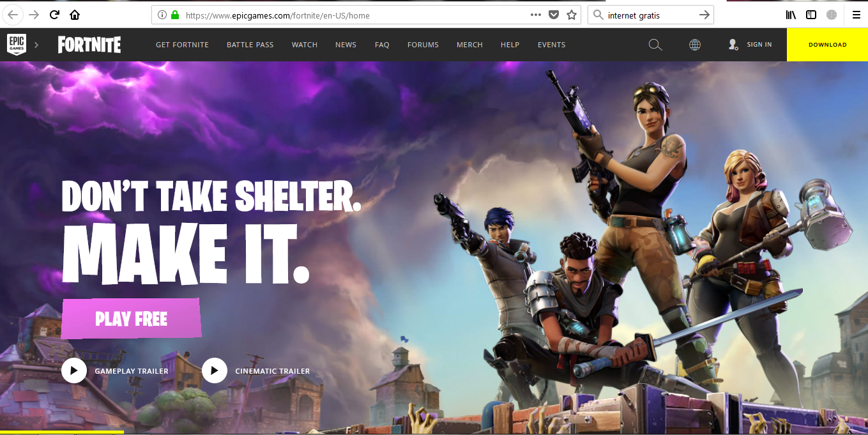Screen dimensions: 868x435
Task: Bookmark this page with the star icon
Action: click(571, 15)
